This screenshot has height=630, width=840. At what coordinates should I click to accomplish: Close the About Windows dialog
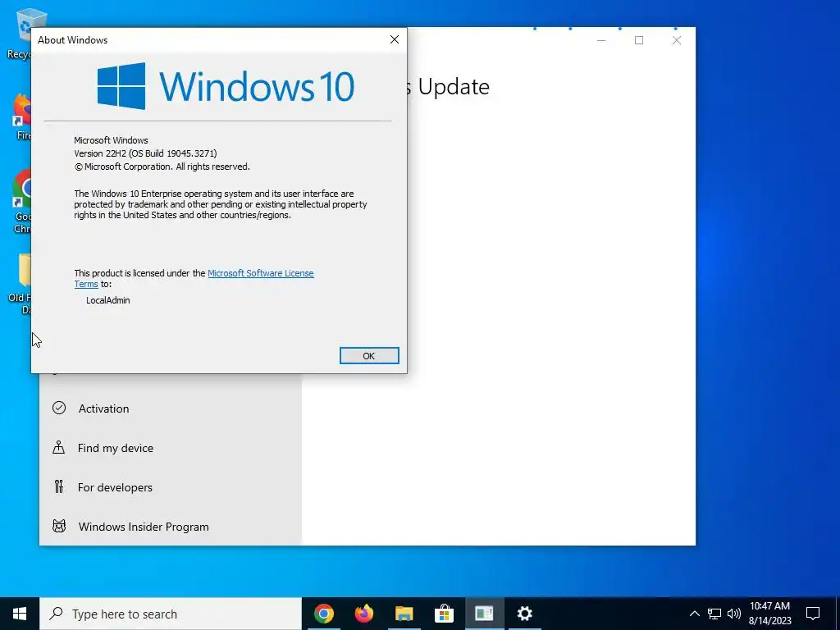tap(395, 39)
